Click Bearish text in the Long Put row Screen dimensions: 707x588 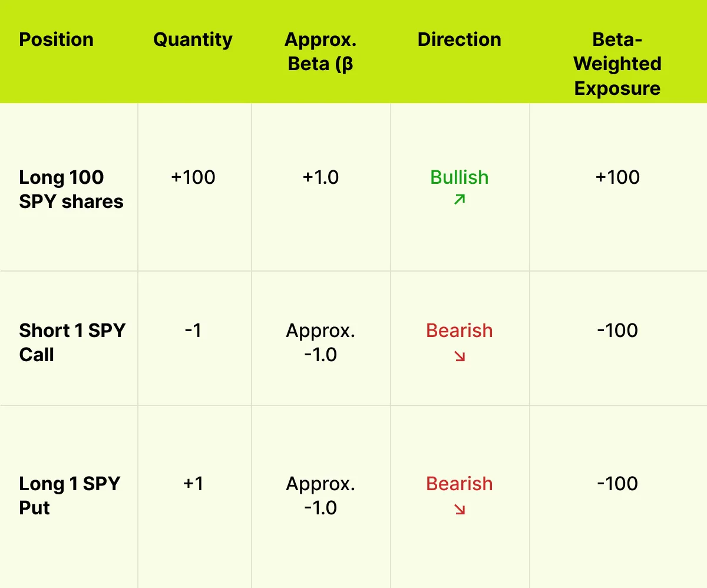(460, 484)
